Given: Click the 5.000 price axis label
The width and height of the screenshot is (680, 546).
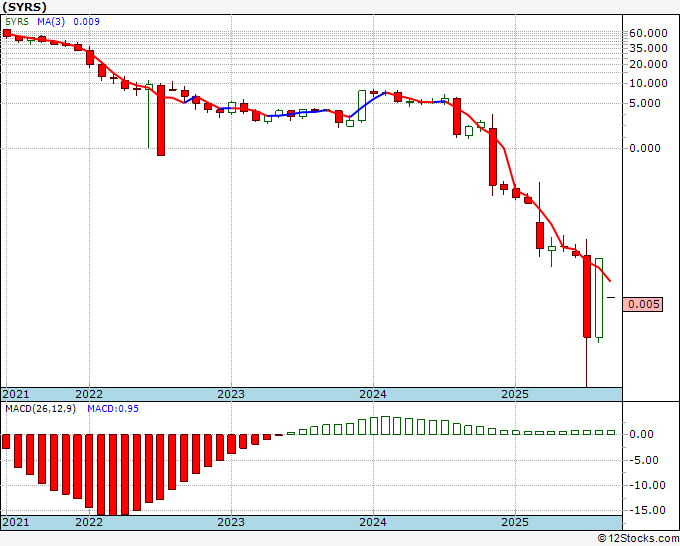Looking at the screenshot, I should point(645,103).
